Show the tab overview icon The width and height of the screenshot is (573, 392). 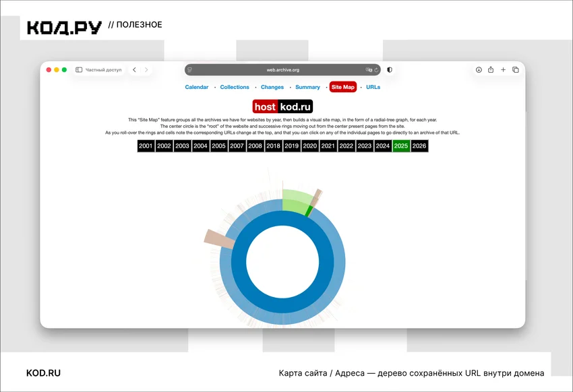pyautogui.click(x=516, y=70)
